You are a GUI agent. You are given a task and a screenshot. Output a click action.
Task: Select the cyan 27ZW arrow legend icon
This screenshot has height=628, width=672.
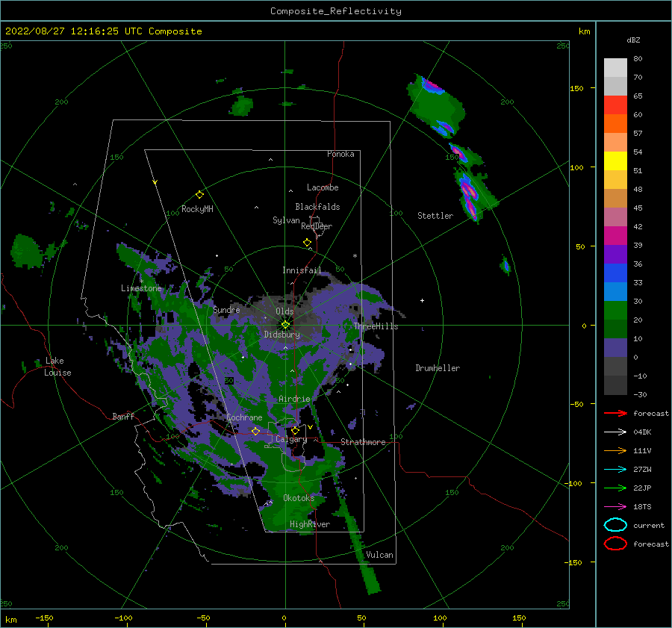point(615,470)
